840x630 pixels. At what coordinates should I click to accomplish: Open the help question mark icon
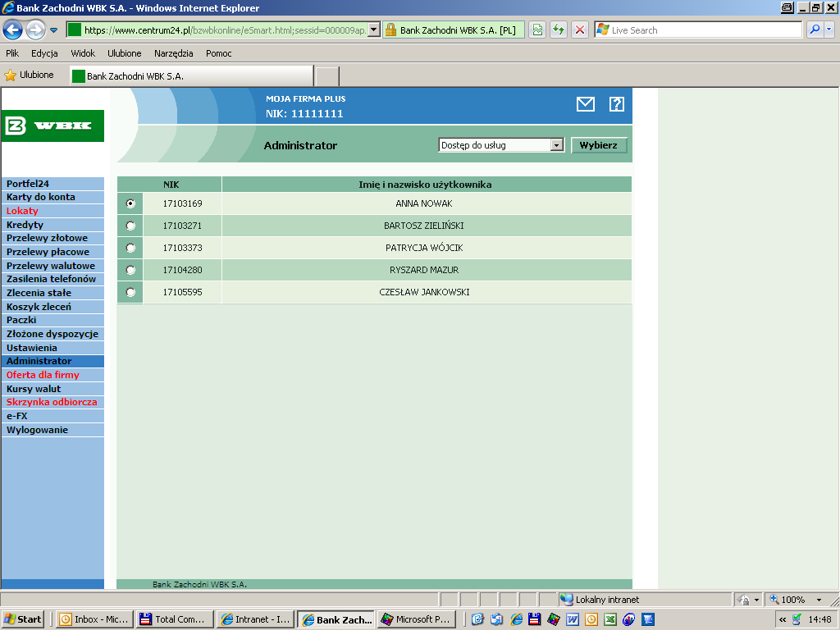click(x=617, y=104)
